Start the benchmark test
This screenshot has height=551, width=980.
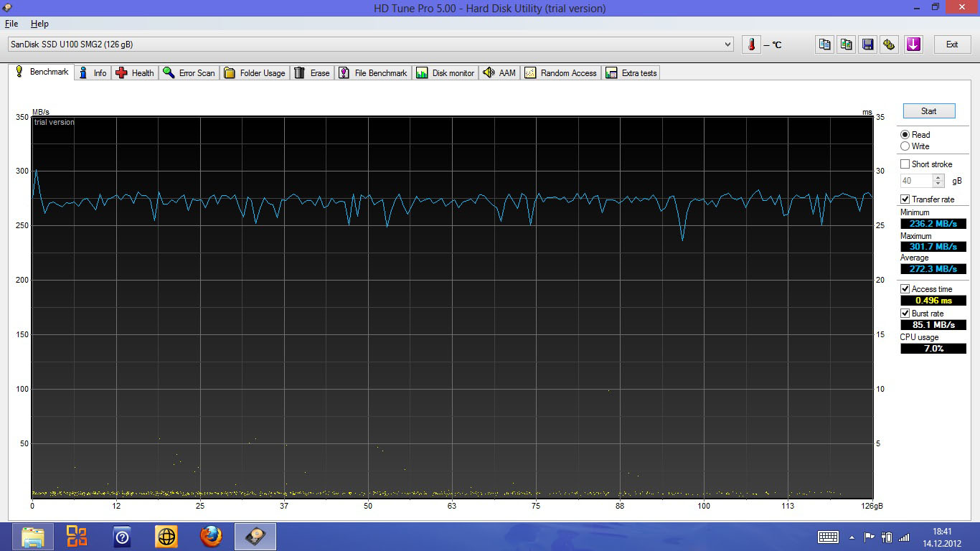click(x=929, y=111)
